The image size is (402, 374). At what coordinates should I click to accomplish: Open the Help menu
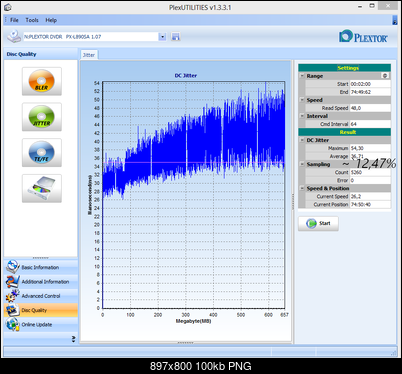coord(51,20)
